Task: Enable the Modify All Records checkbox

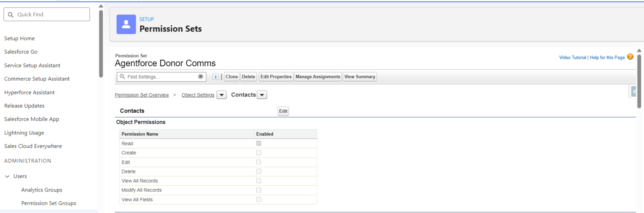Action: point(259,190)
